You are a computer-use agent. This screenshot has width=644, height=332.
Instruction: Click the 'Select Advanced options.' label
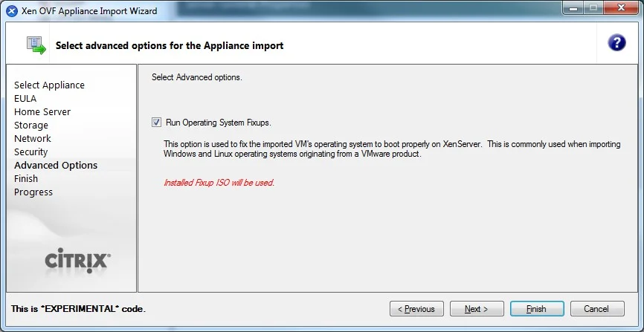[x=197, y=77]
